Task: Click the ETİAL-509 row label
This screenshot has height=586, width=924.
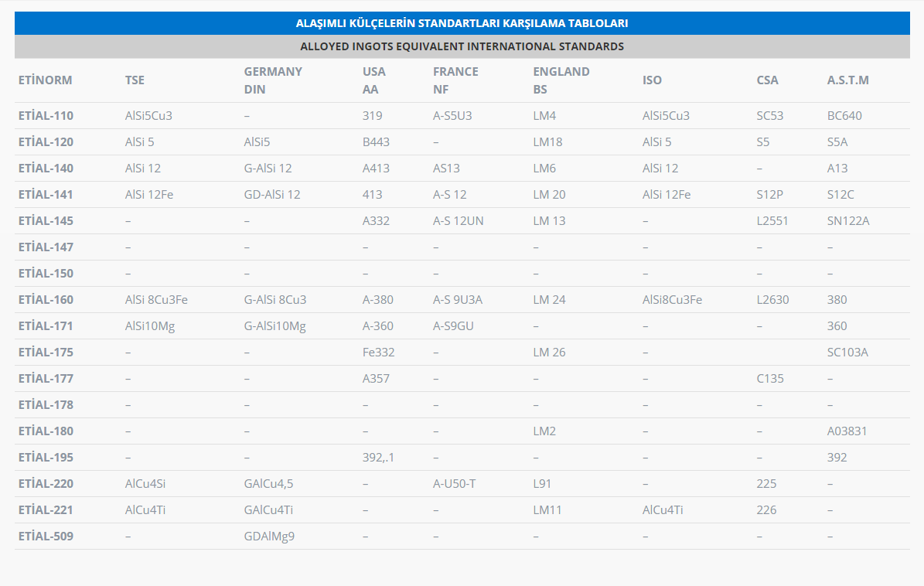Action: [46, 537]
